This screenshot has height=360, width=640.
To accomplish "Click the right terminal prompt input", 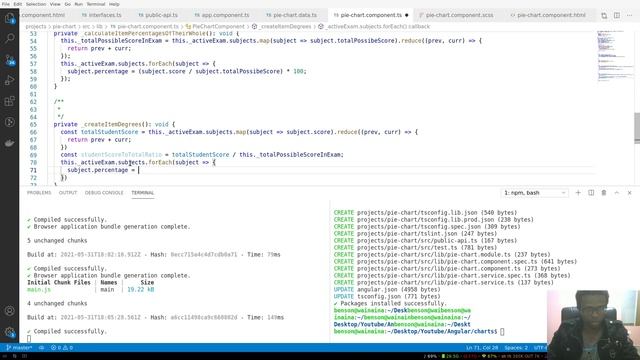I will click(502, 331).
